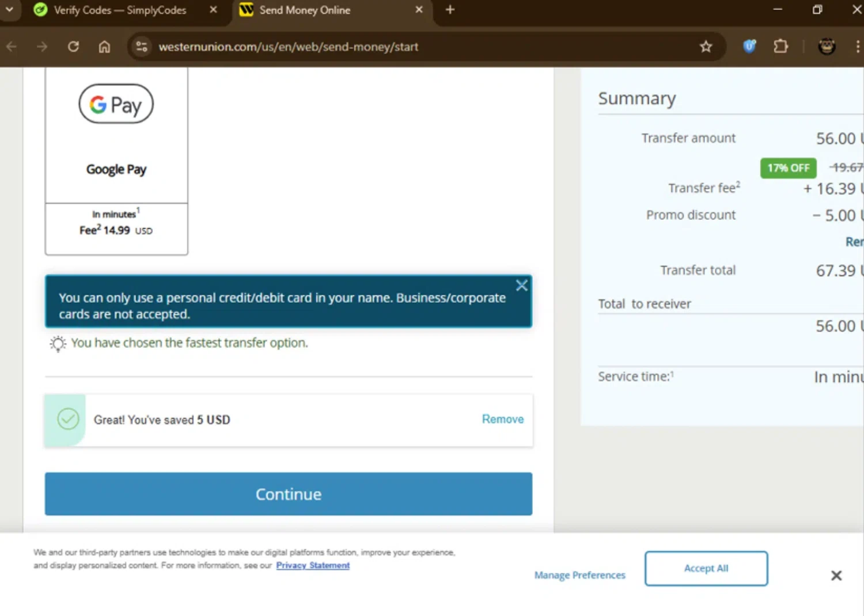
Task: Click the lightbulb fastest-transfer tip icon
Action: [58, 344]
